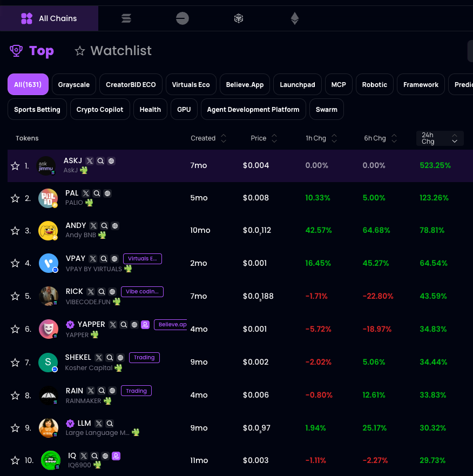Viewport: 473px width, 476px height.
Task: Star RICK to add to watchlist
Action: click(x=15, y=296)
